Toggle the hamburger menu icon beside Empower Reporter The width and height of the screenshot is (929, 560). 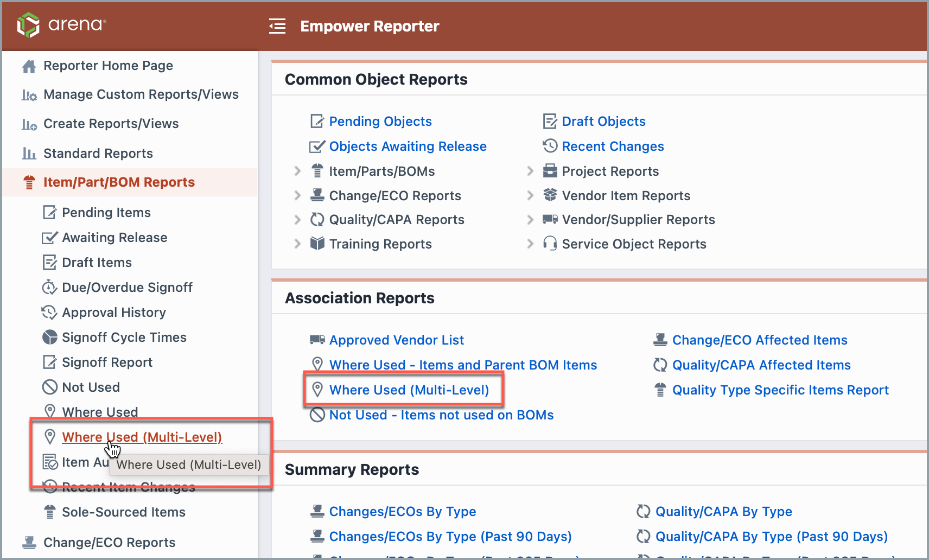277,26
